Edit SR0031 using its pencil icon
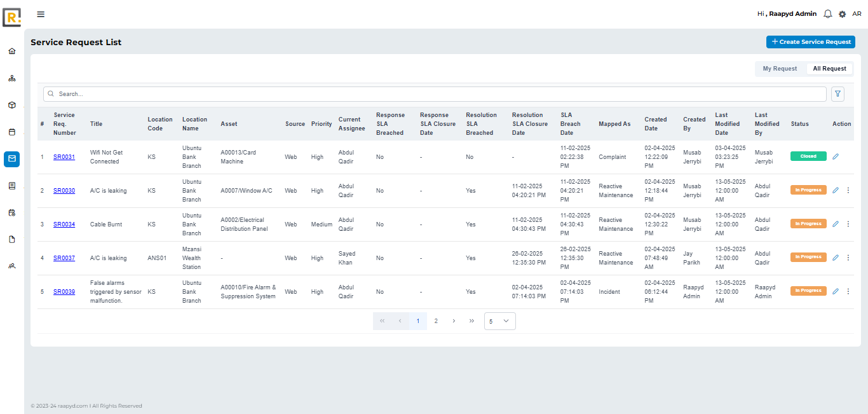 click(x=835, y=155)
